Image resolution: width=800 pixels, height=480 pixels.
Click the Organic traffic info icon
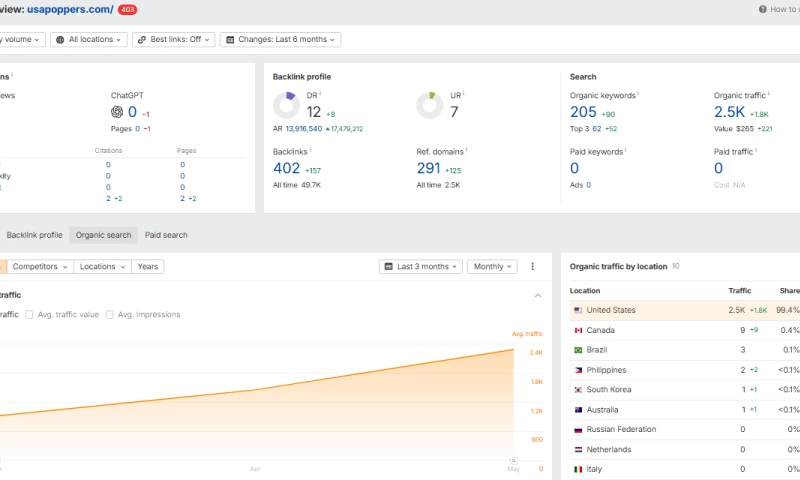pos(769,94)
